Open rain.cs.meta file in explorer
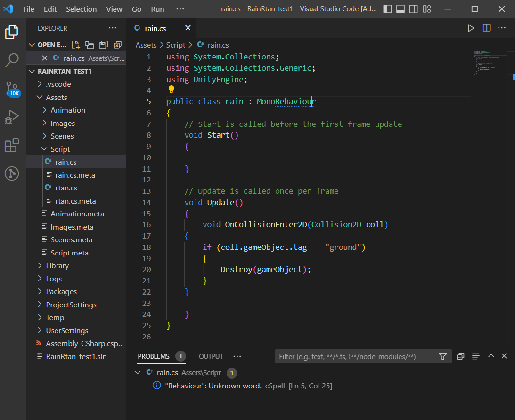The width and height of the screenshot is (515, 420). [x=76, y=175]
